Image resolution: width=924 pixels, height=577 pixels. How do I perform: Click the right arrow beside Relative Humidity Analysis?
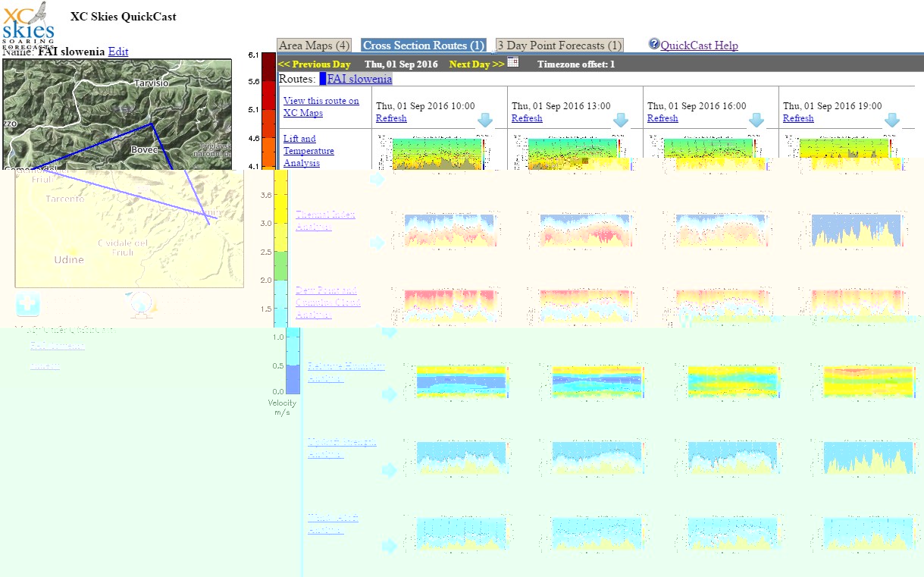point(390,394)
